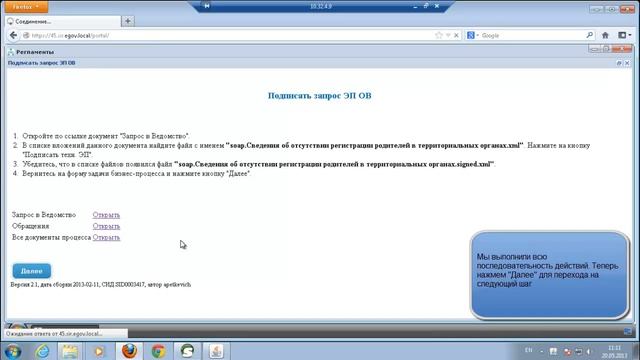The height and width of the screenshot is (360, 640).
Task: Close the 'Подписать запрос ЭП ОВ' panel
Action: (627, 63)
